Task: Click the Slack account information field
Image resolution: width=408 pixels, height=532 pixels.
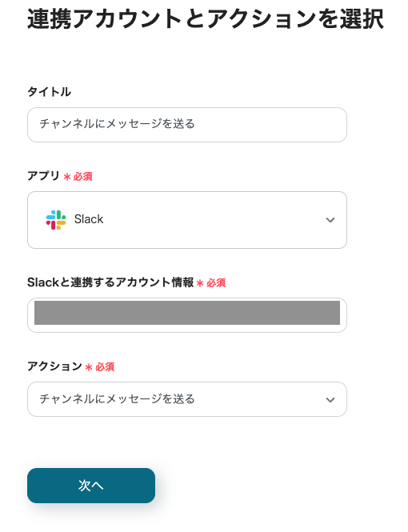Action: pos(187,315)
